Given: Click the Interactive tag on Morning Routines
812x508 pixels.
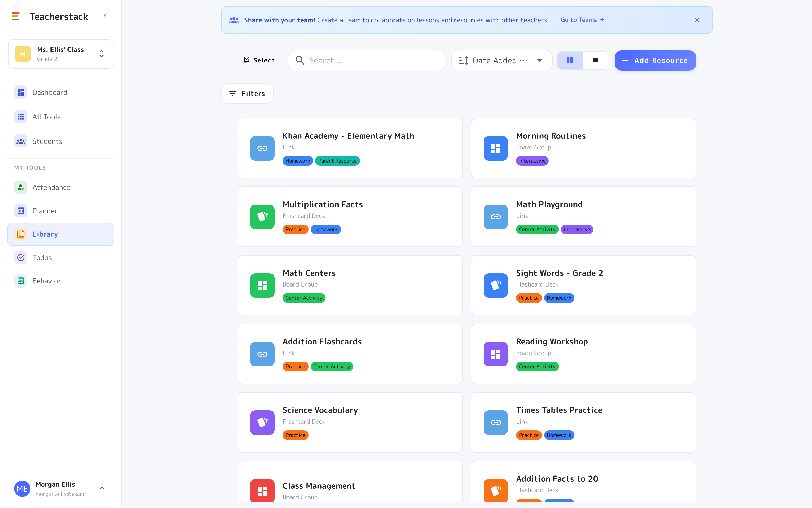Looking at the screenshot, I should pos(532,161).
